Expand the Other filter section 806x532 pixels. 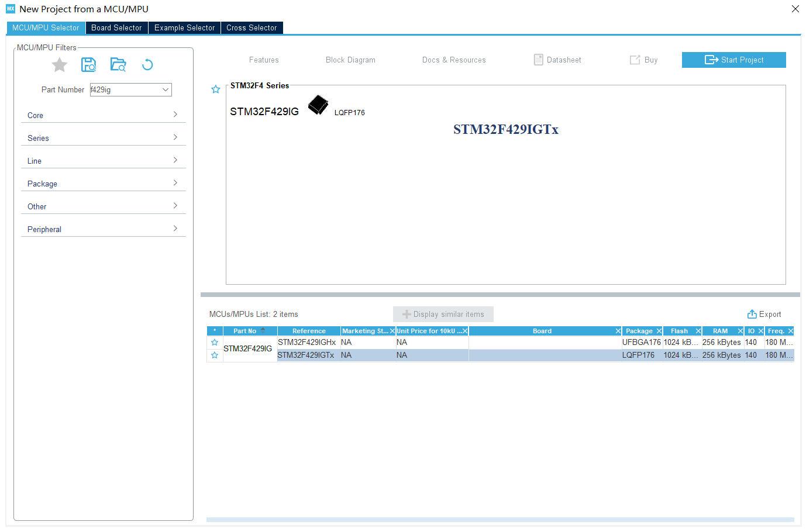click(103, 206)
